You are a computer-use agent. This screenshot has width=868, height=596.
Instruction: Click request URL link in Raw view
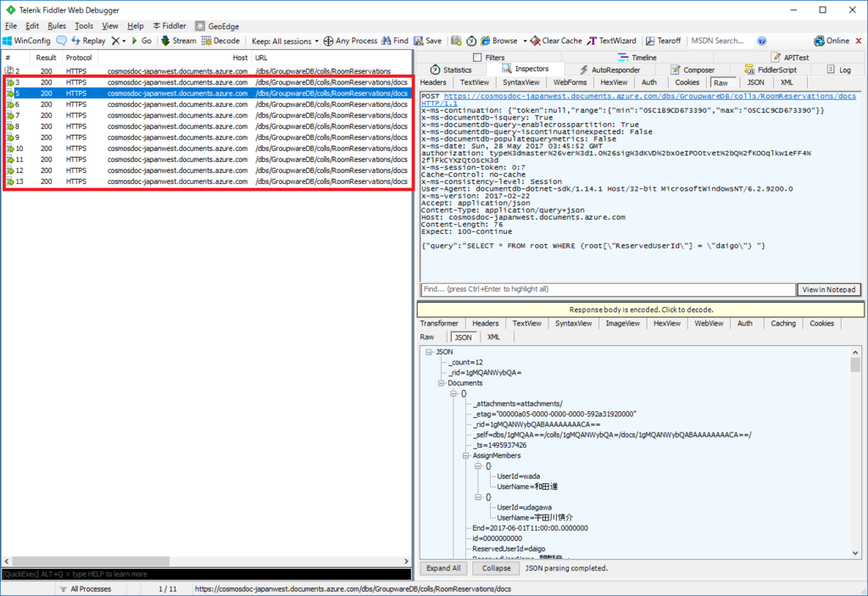650,96
